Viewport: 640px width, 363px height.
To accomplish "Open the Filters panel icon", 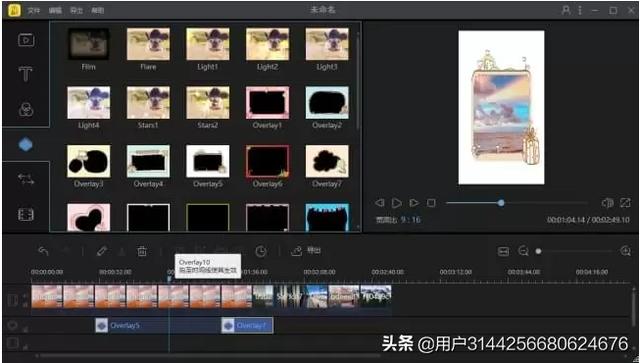I will 26,109.
